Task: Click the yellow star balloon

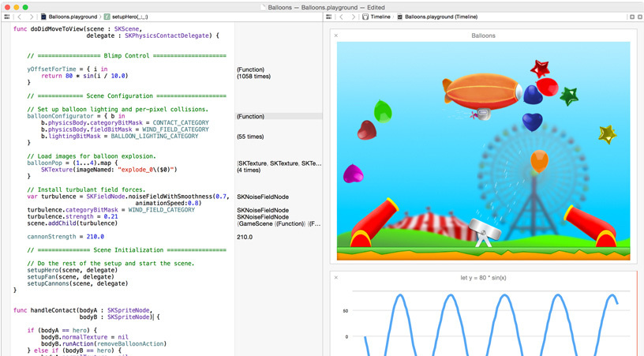Action: point(607,134)
